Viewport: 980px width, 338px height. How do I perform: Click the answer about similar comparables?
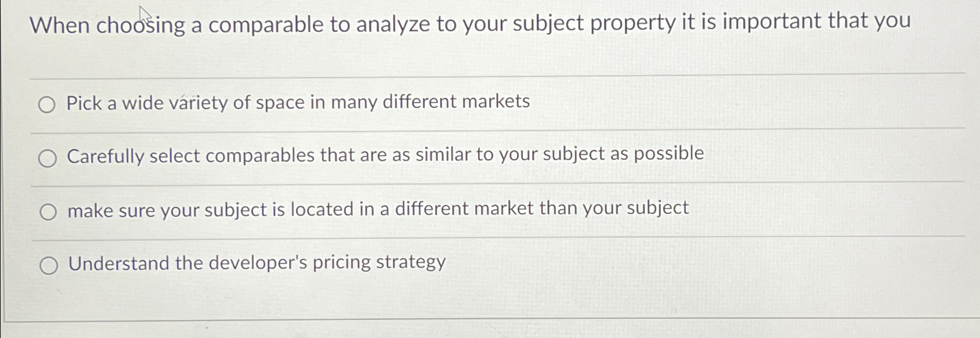tap(385, 155)
